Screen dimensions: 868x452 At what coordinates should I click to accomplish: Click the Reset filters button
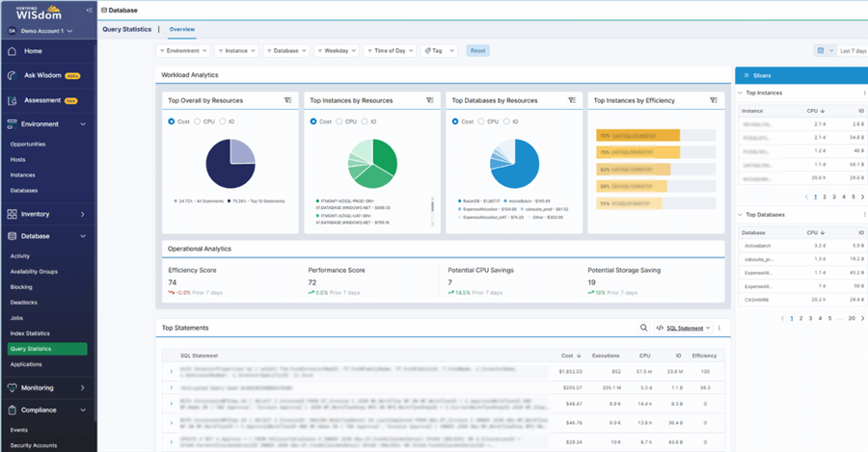click(x=477, y=50)
